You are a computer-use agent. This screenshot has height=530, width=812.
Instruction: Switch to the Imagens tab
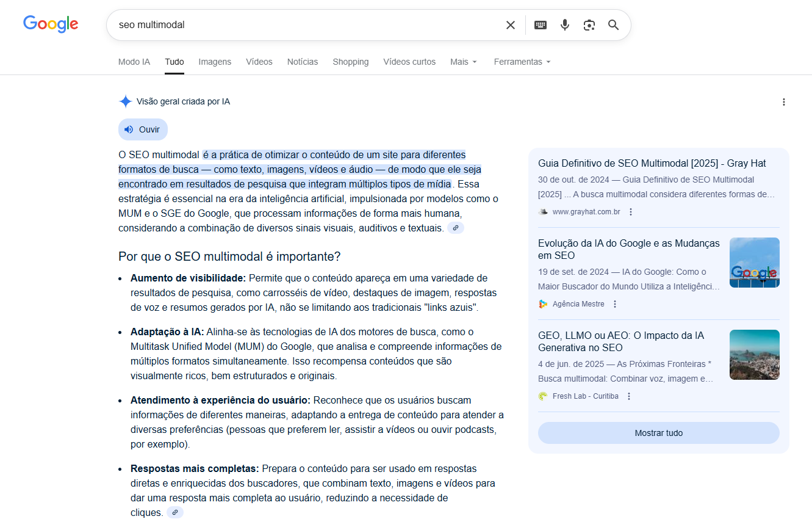click(215, 62)
